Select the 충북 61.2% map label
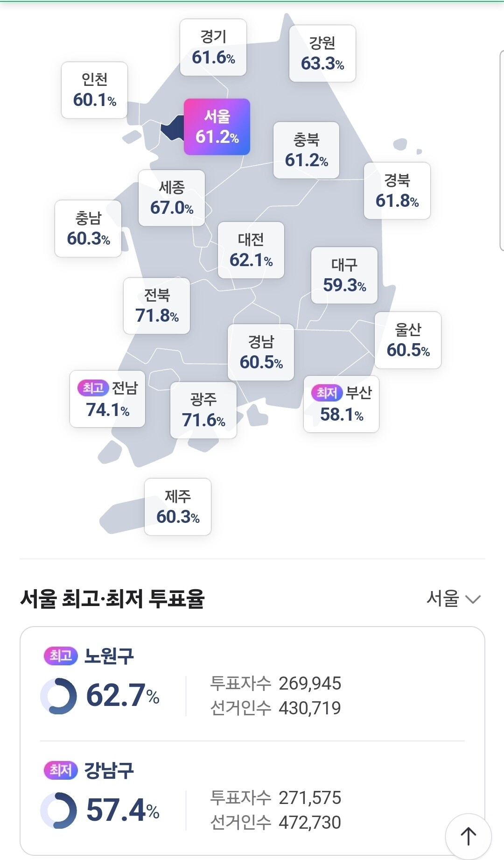The height and width of the screenshot is (860, 504). (306, 150)
